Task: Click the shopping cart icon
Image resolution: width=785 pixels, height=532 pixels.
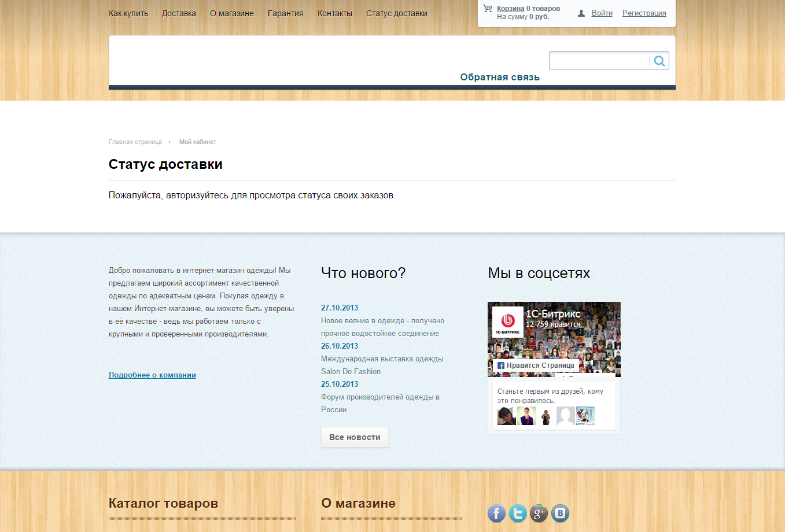Action: (x=487, y=8)
